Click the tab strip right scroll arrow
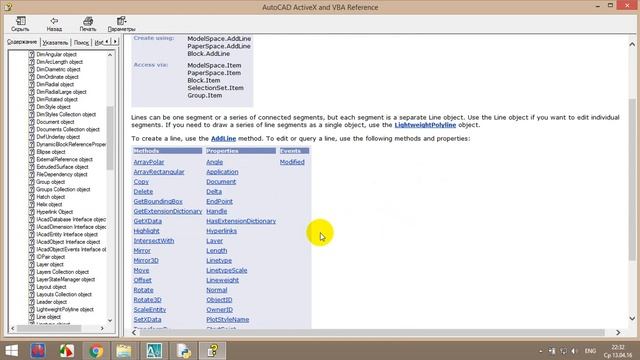The height and width of the screenshot is (360, 640). tap(115, 42)
